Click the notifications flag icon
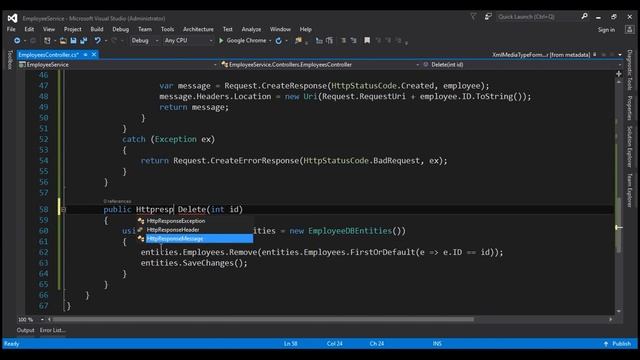This screenshot has width=640, height=360. click(473, 16)
